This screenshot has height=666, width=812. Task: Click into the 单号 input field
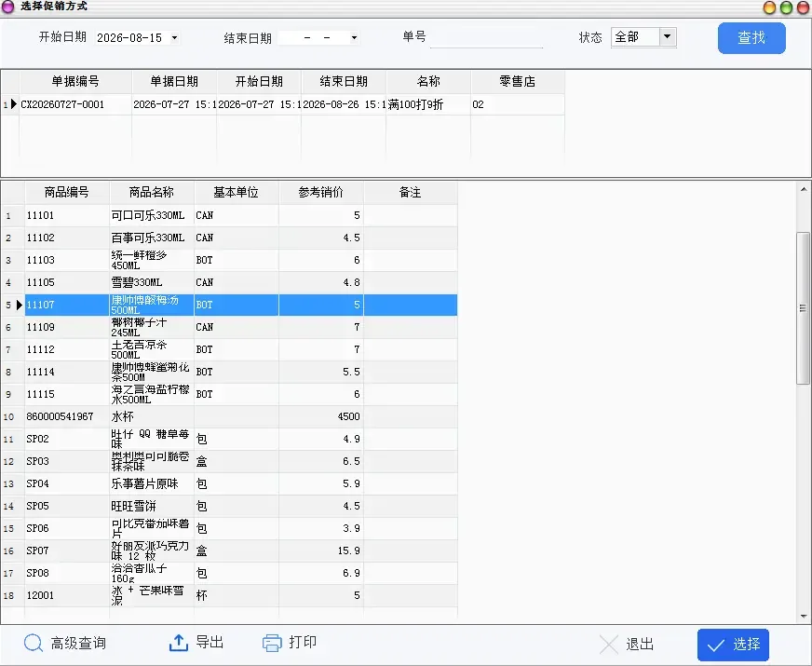tap(486, 38)
